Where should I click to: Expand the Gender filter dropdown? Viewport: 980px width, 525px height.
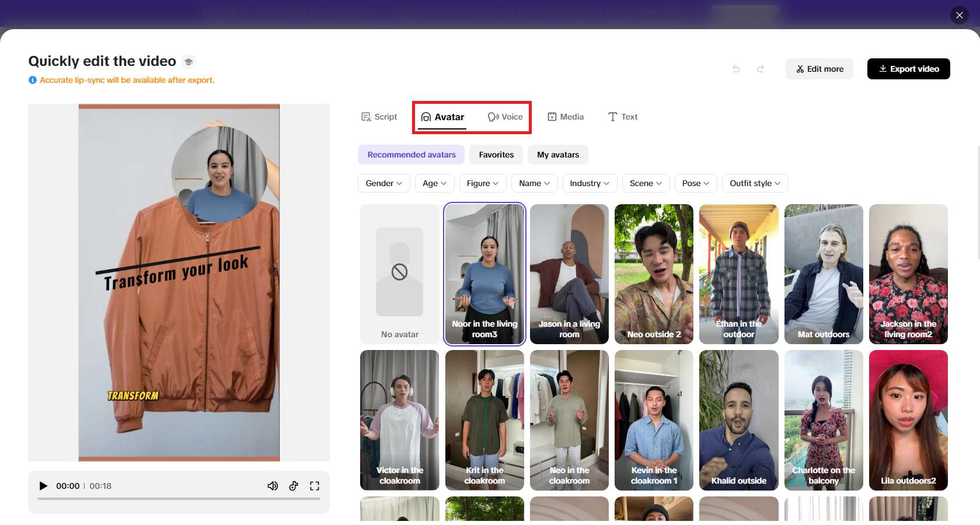click(x=383, y=183)
